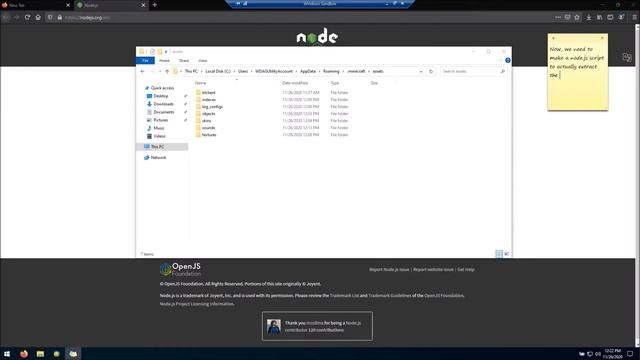This screenshot has height=360, width=640.
Task: Open the address bar history dropdown
Action: (421, 71)
